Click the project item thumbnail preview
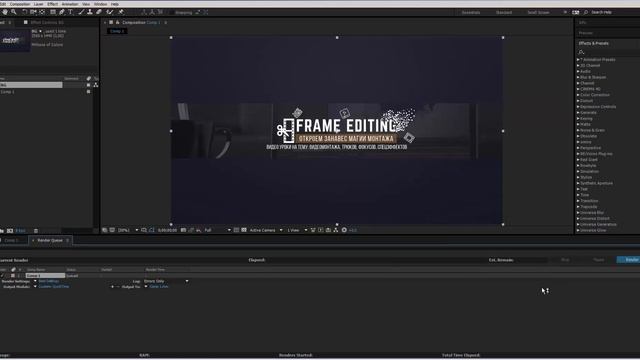This screenshot has height=360, width=640. 14,40
